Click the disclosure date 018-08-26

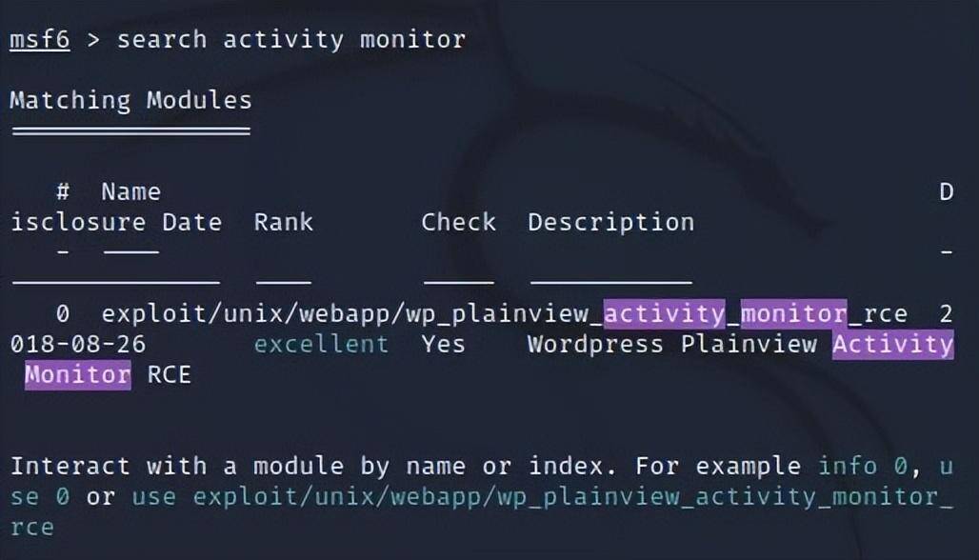78,344
